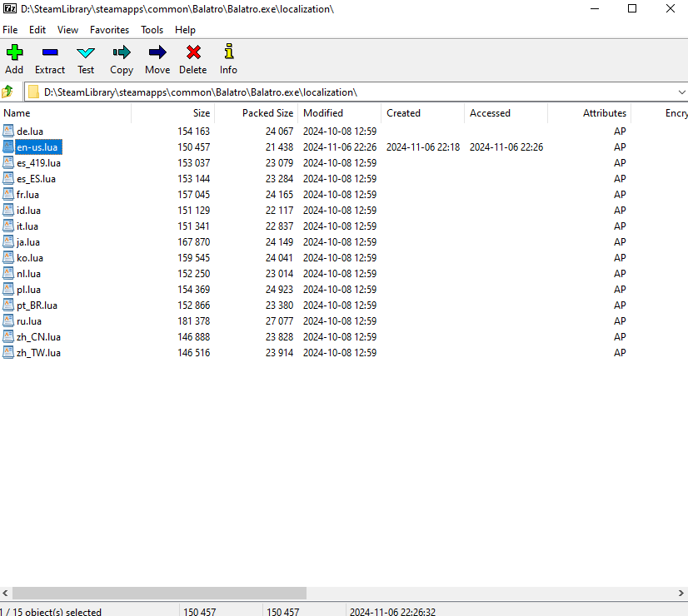The width and height of the screenshot is (688, 616).
Task: Sort by the Name column header
Action: coord(65,113)
